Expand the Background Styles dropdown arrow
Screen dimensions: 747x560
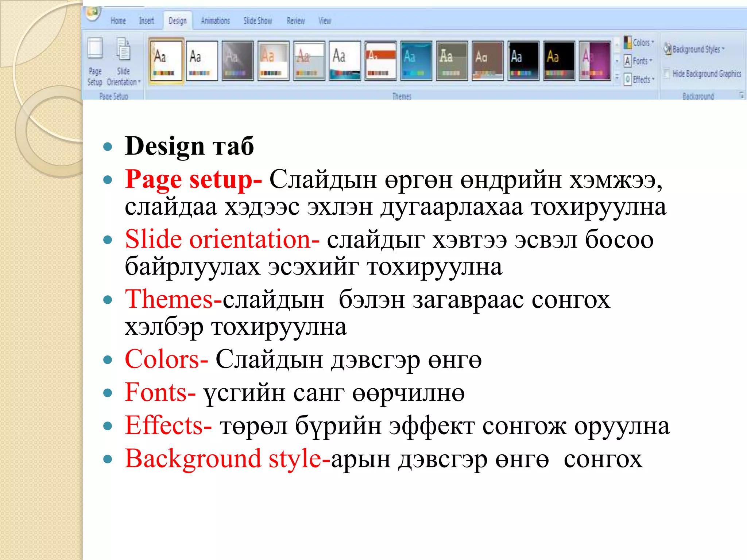[723, 49]
